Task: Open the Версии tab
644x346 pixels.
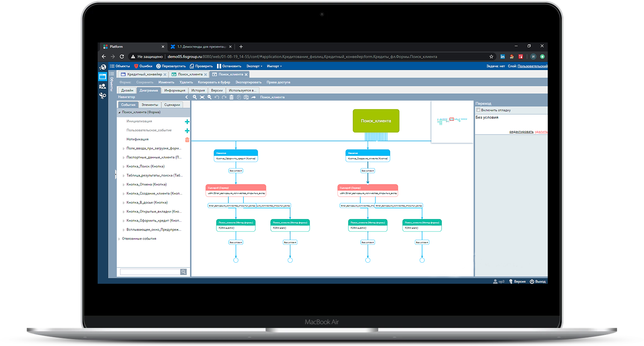Action: pos(217,90)
